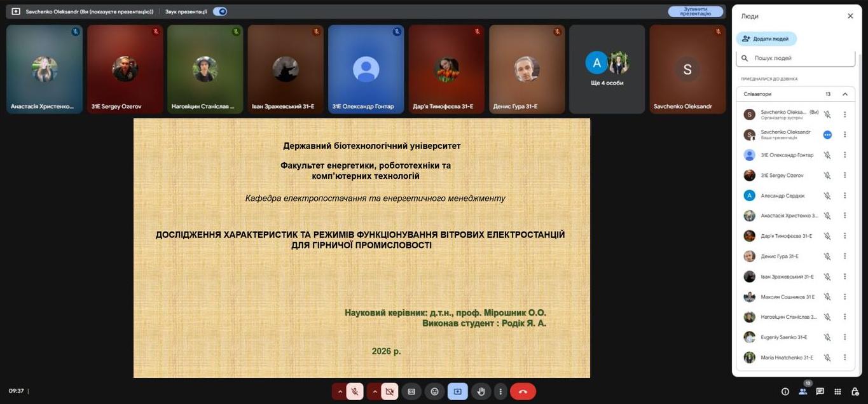The image size is (868, 404).
Task: Expand audio settings arrow beside the microphone
Action: pos(340,392)
